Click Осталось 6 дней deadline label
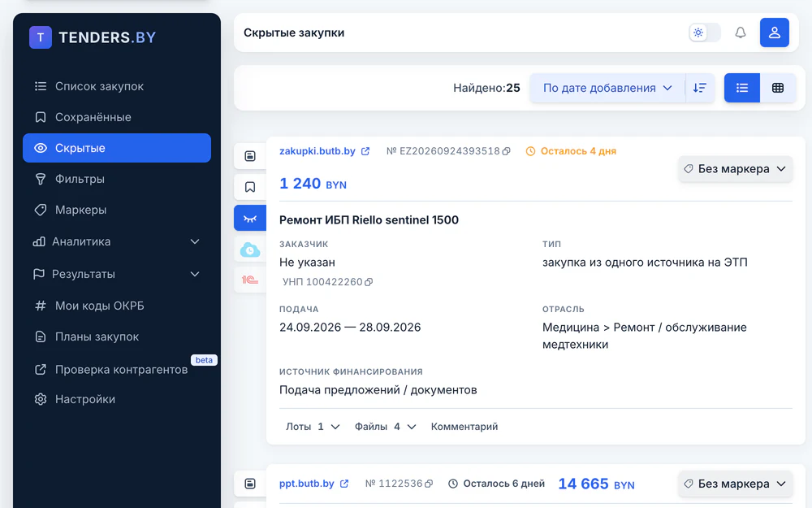Screen dimensions: 812x508 tap(496, 484)
